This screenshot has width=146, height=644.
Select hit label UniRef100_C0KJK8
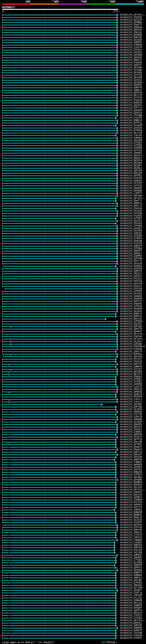click(131, 135)
